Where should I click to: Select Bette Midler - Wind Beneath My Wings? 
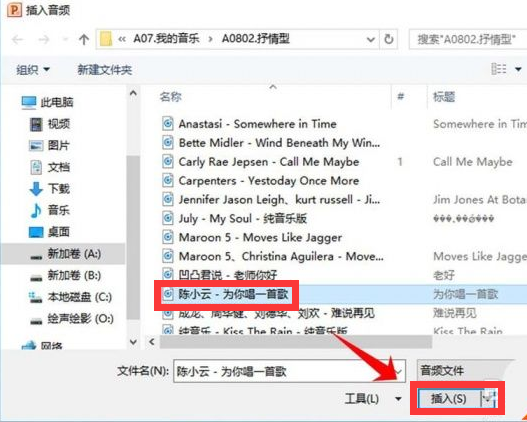pos(279,143)
